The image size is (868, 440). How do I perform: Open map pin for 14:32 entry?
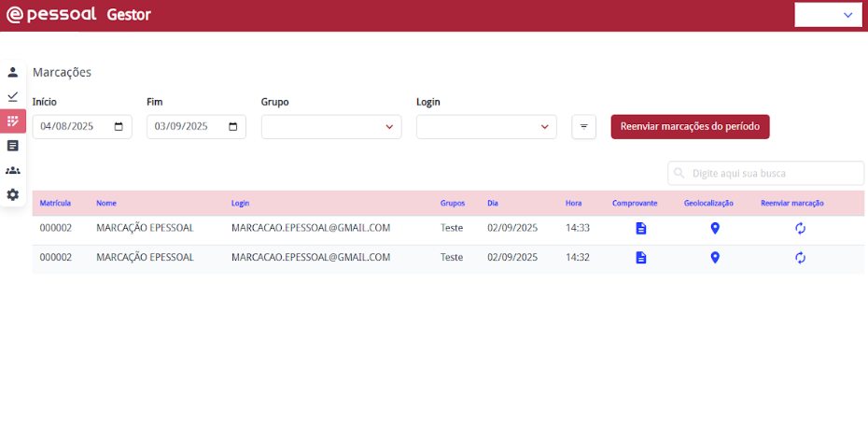[715, 258]
